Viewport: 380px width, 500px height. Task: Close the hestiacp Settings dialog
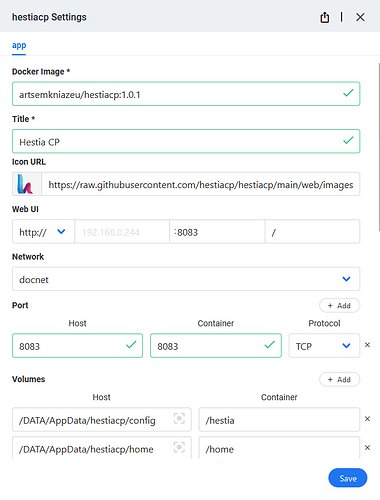tap(360, 17)
